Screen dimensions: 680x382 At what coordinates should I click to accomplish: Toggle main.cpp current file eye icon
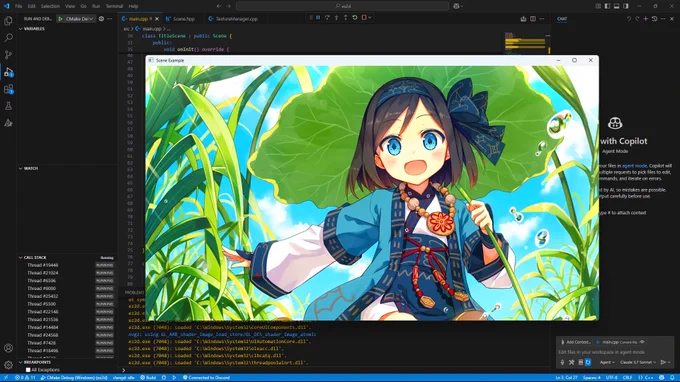(x=642, y=342)
